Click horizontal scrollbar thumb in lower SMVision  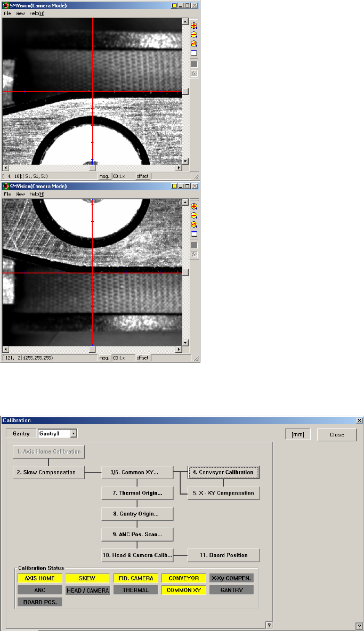(92, 349)
